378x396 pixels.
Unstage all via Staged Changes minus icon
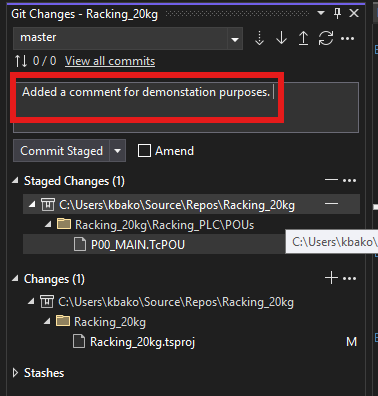(331, 180)
